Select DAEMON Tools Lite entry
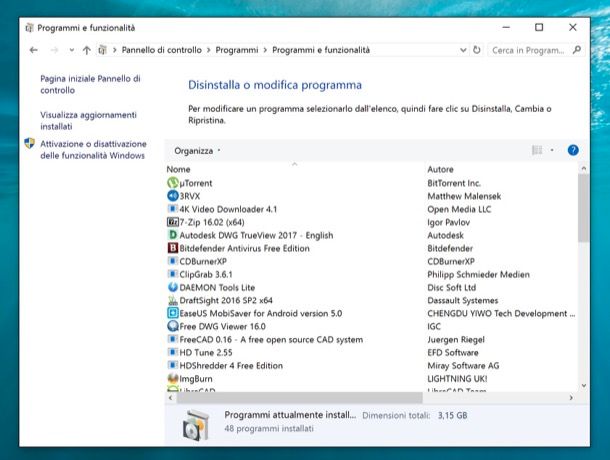The image size is (610, 460). [217, 288]
